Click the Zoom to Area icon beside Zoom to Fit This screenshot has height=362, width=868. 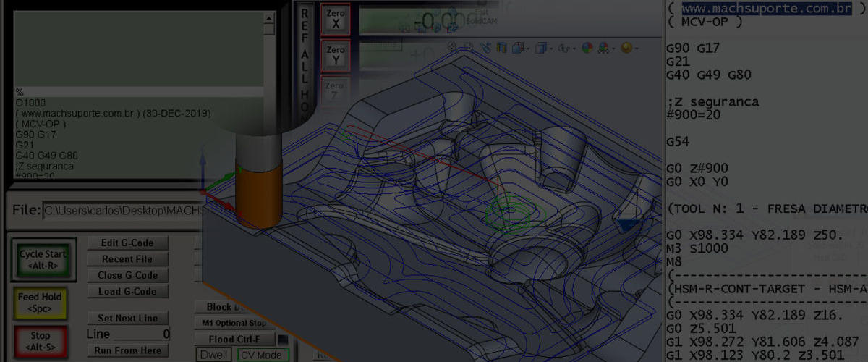tap(469, 47)
